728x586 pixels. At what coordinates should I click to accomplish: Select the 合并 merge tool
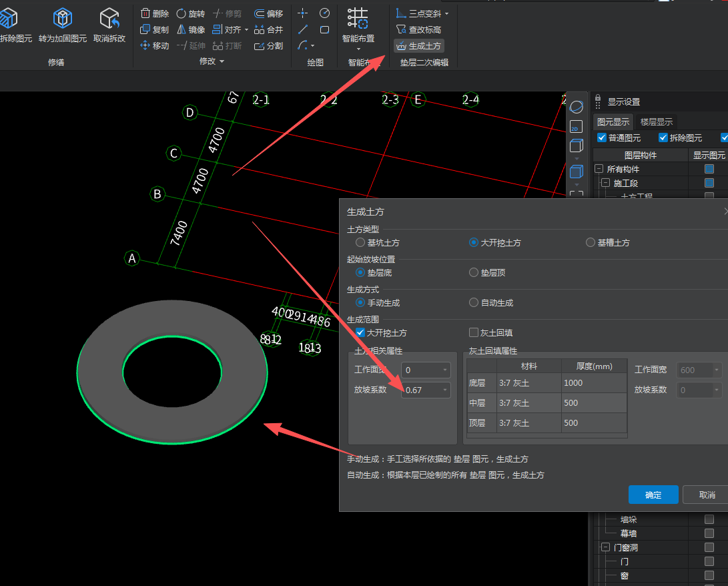(269, 30)
